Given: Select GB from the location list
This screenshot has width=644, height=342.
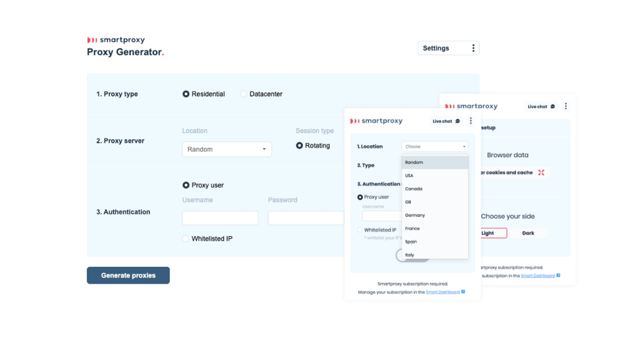Looking at the screenshot, I should pyautogui.click(x=435, y=202).
